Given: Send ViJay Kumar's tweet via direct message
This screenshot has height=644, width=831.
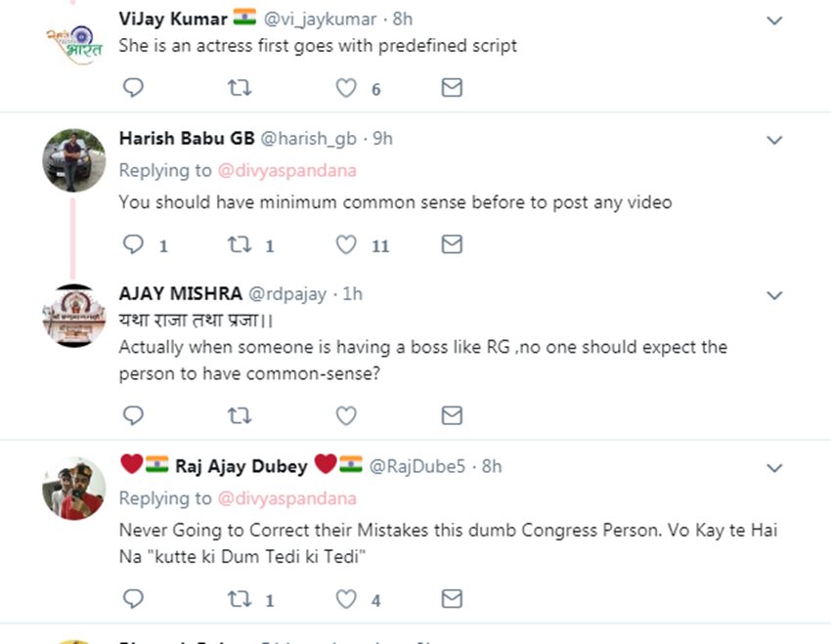Looking at the screenshot, I should tap(452, 88).
